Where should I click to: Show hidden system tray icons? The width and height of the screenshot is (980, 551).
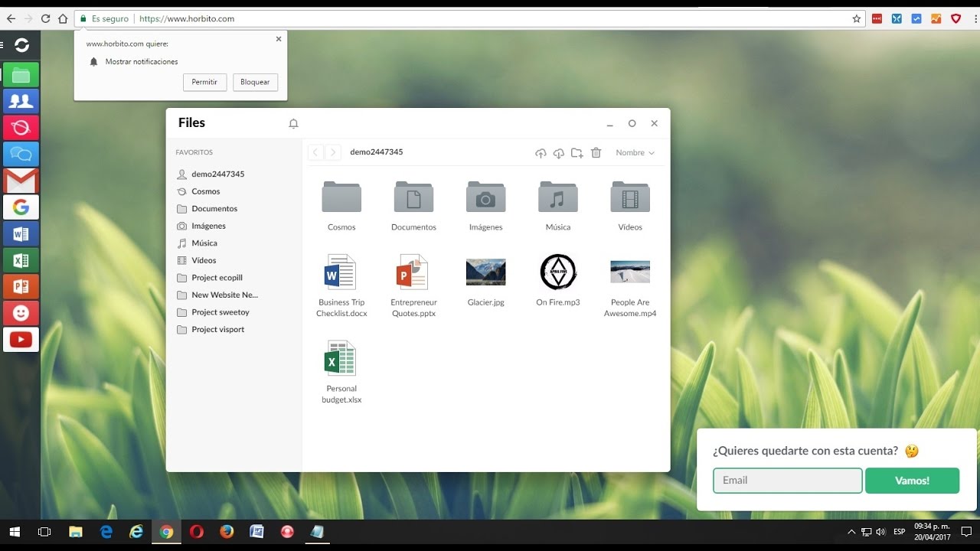click(851, 531)
